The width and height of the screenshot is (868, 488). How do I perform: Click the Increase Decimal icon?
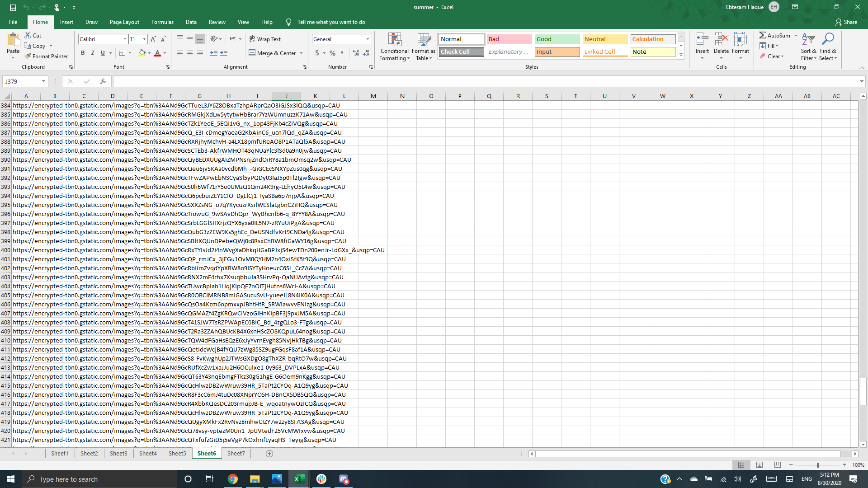[356, 53]
